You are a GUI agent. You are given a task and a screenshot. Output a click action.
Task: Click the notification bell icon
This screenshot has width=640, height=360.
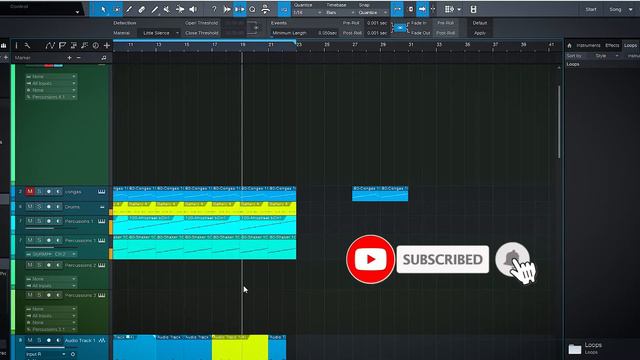pos(513,259)
